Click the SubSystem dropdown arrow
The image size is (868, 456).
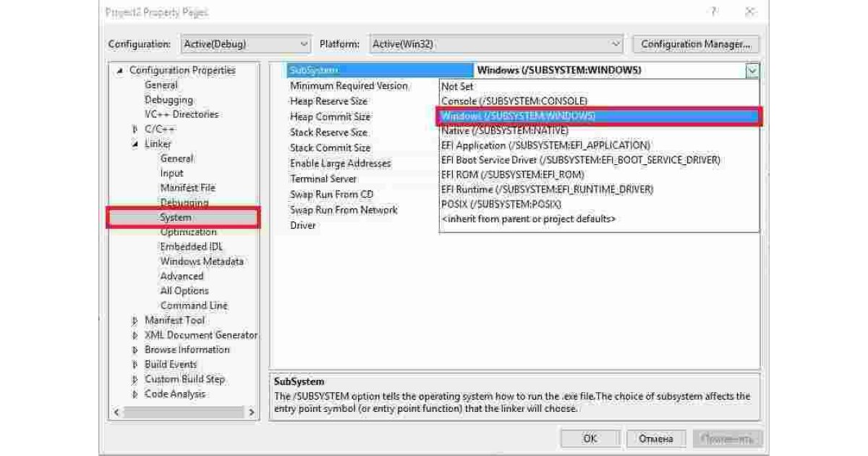click(753, 71)
